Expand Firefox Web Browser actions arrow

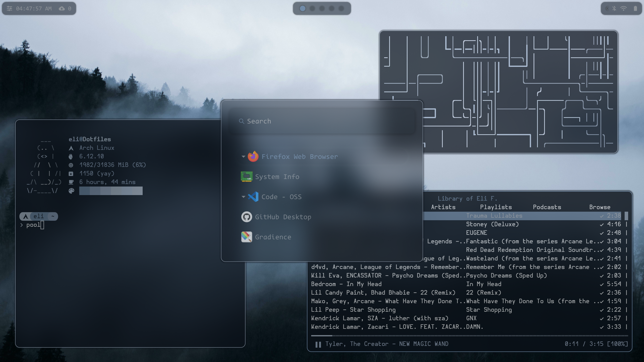[x=243, y=156]
